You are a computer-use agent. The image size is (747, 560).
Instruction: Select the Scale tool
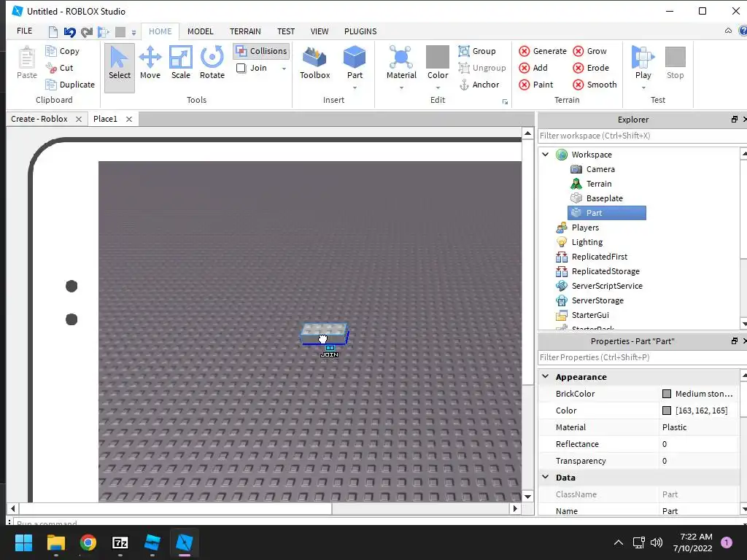click(x=181, y=63)
